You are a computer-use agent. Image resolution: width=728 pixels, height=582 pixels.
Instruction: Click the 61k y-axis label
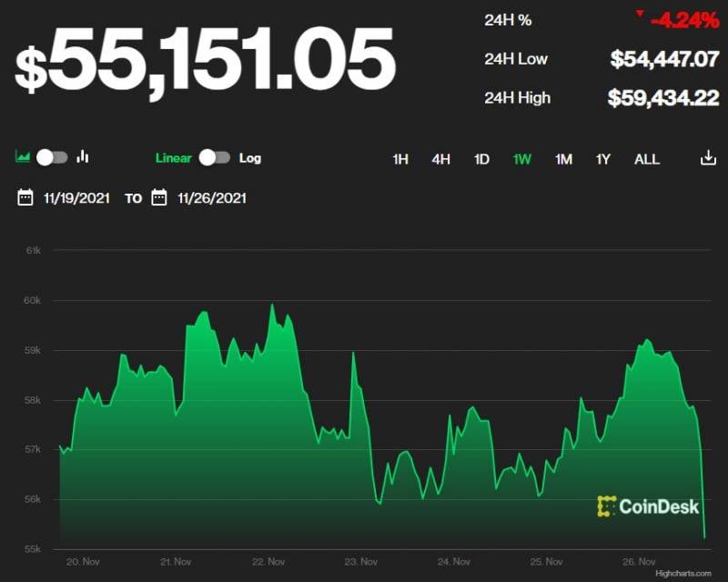coord(33,251)
